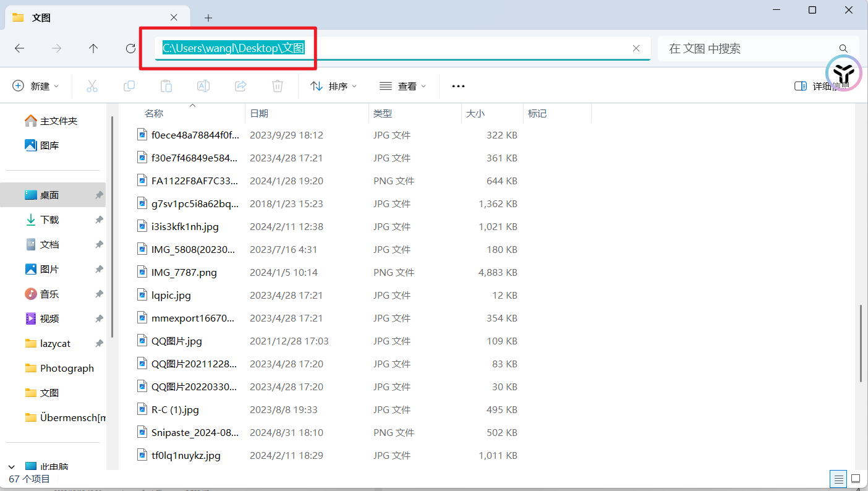Switch to the details list view icon

coord(838,479)
